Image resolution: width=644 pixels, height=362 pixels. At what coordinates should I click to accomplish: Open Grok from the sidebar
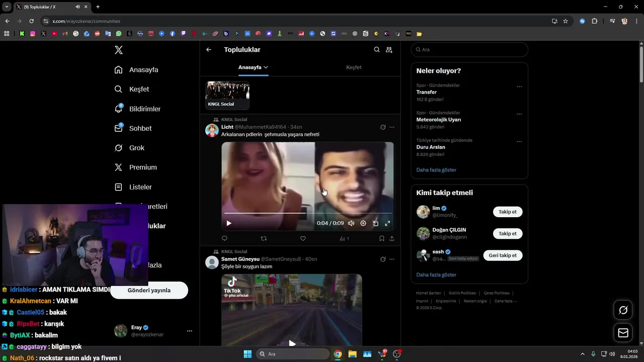coord(129,148)
